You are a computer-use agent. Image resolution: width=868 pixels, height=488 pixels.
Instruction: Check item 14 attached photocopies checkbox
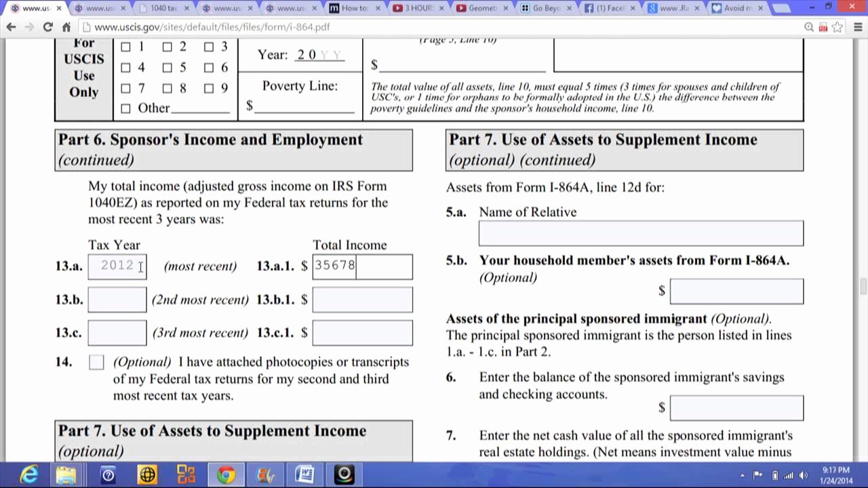96,363
